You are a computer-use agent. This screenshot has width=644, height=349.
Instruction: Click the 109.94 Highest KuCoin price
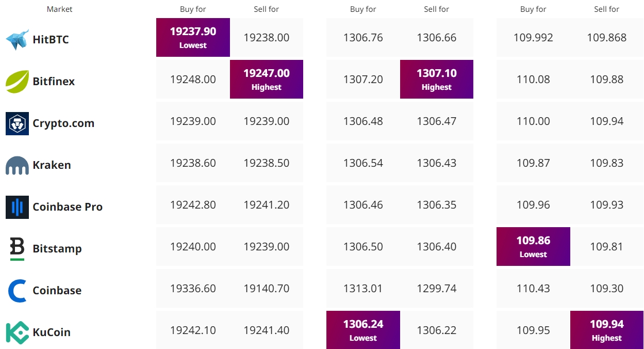coord(607,330)
